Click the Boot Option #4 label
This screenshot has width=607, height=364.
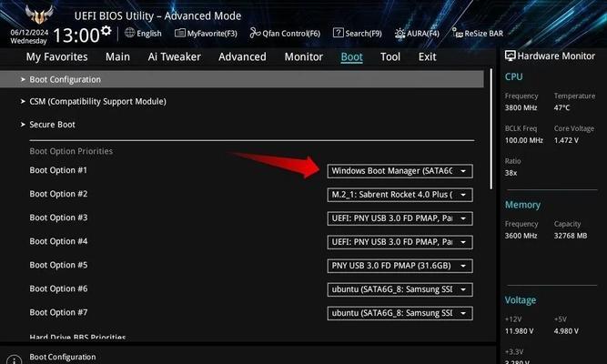[58, 242]
